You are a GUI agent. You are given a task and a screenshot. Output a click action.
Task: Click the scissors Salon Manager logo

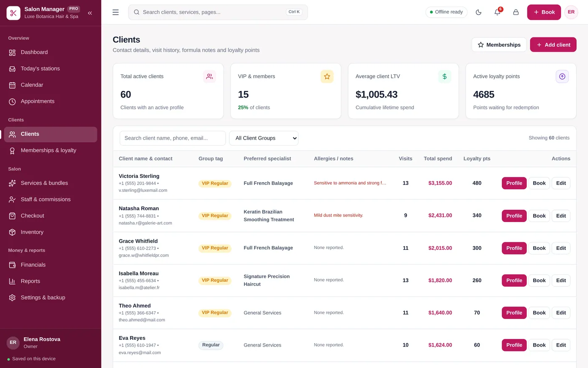click(x=13, y=13)
